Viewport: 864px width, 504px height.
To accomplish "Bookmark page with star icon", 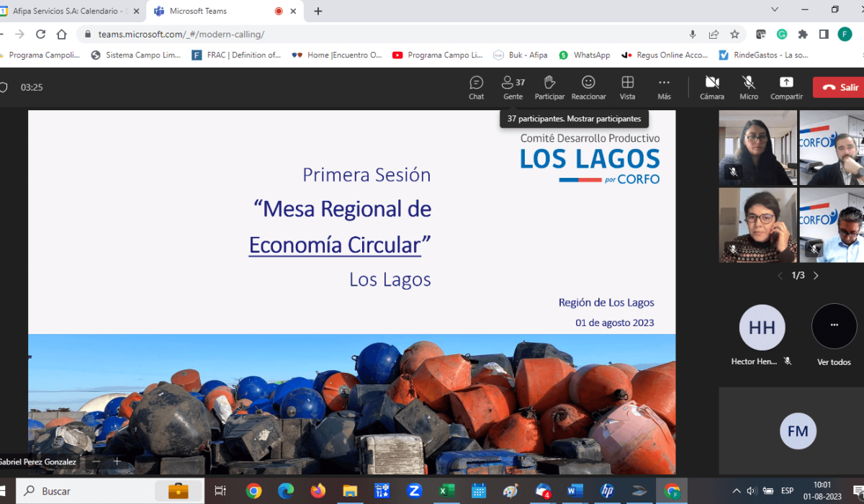I will 734,34.
